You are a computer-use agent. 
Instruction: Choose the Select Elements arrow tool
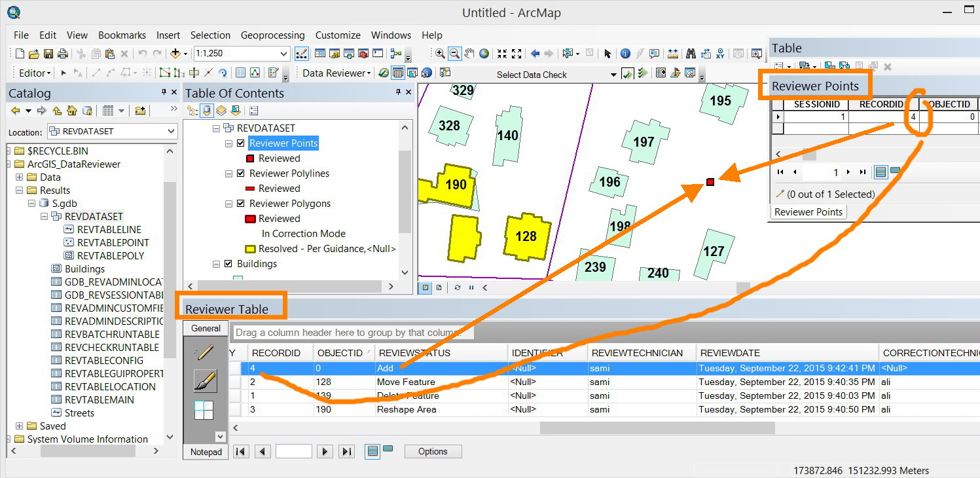[x=608, y=54]
